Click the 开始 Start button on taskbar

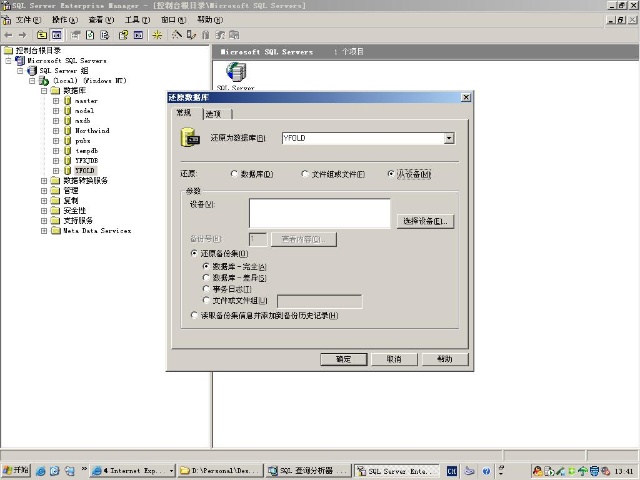pyautogui.click(x=16, y=470)
